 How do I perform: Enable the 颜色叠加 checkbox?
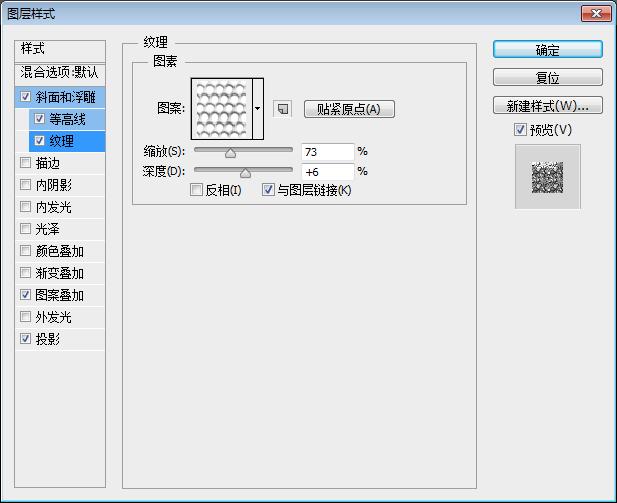point(26,251)
